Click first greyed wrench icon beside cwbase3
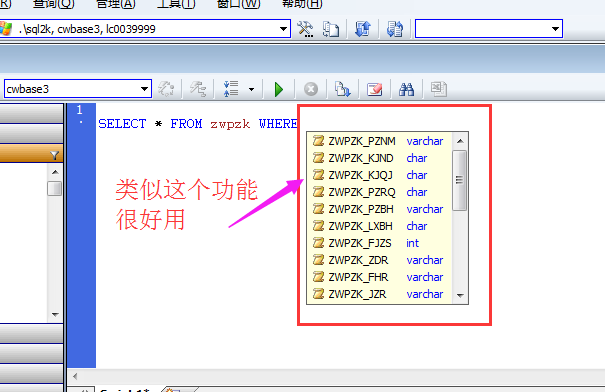The image size is (605, 392). click(166, 89)
